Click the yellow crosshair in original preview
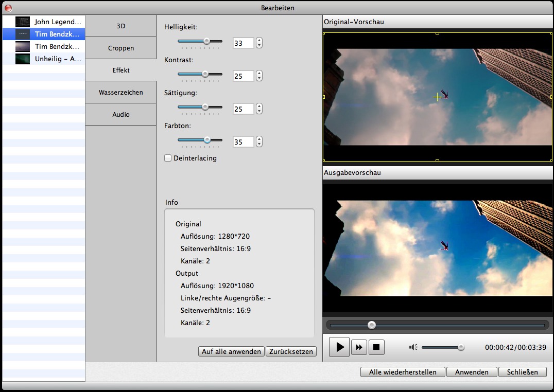 [x=437, y=97]
